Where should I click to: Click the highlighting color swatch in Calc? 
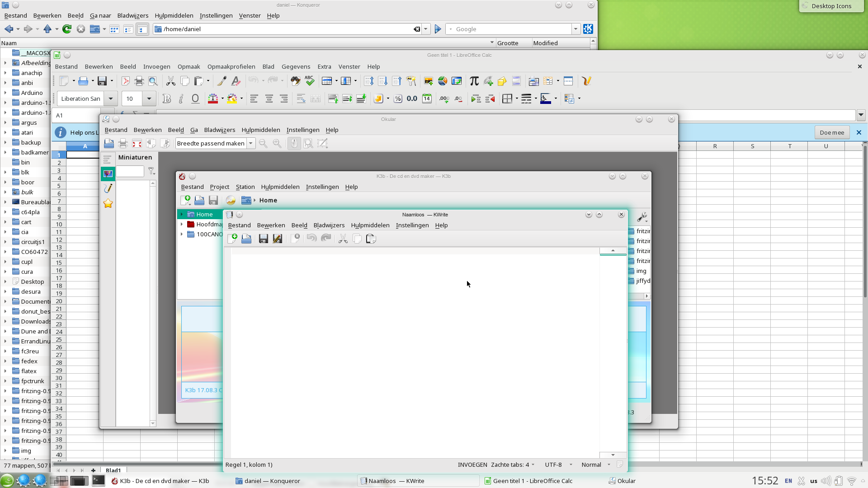[x=232, y=99]
